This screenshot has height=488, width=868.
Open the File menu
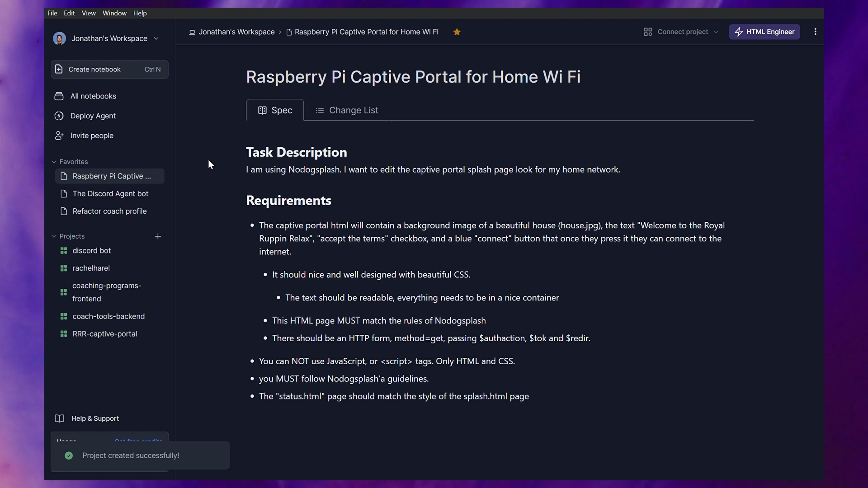(x=52, y=13)
